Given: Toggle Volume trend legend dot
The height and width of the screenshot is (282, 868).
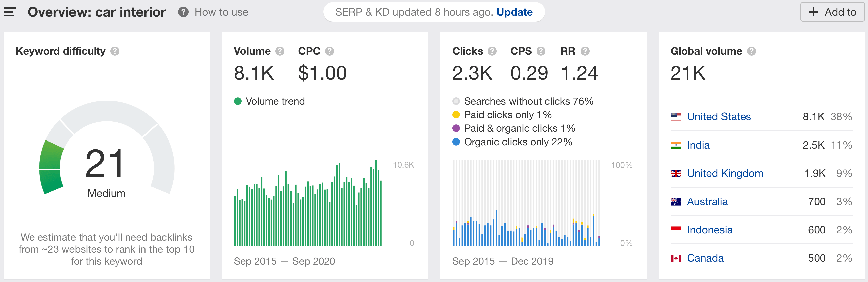Looking at the screenshot, I should tap(238, 101).
